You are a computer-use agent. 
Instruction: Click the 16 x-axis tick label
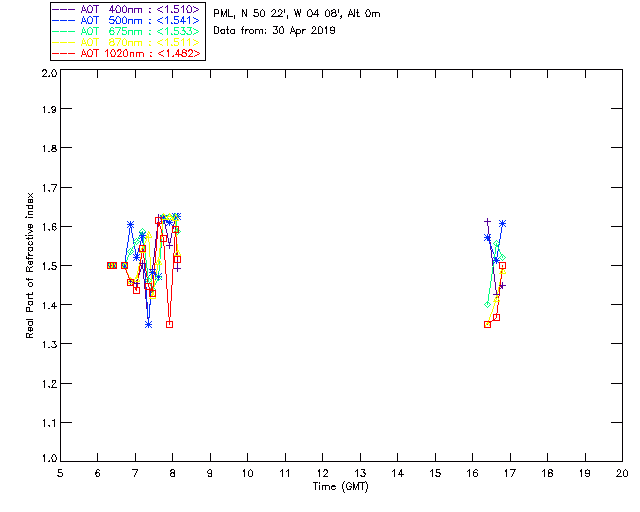(x=472, y=473)
